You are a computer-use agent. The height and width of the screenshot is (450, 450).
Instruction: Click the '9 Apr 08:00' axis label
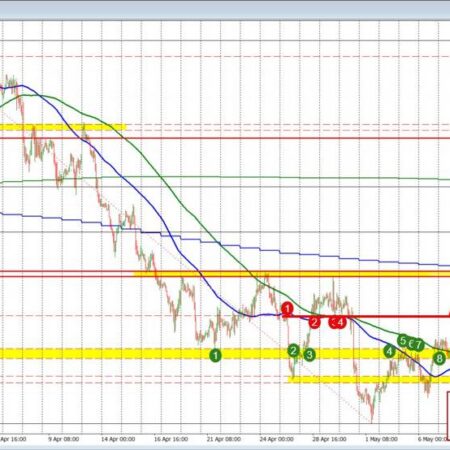click(64, 439)
